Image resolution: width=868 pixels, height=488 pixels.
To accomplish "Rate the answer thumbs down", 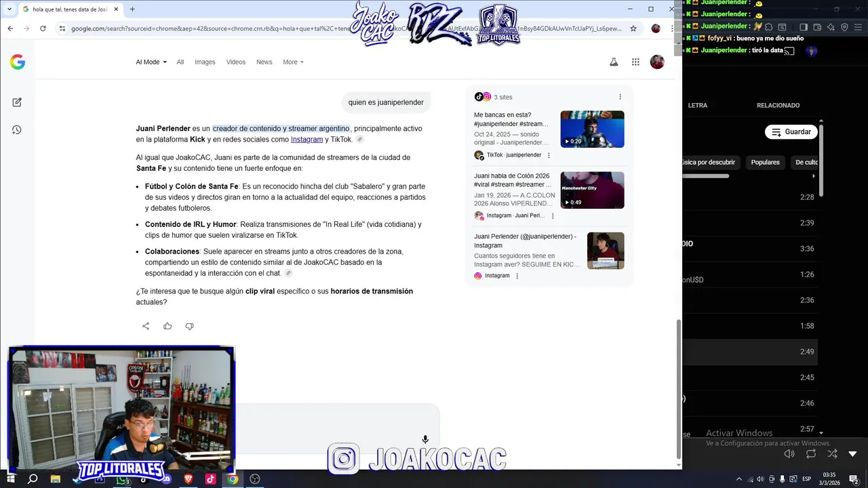I will click(189, 326).
